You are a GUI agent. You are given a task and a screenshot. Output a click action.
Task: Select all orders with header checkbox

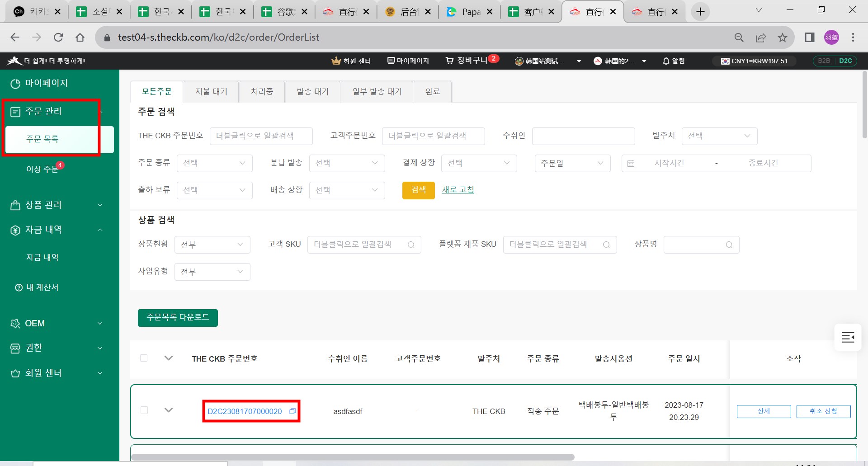tap(144, 358)
